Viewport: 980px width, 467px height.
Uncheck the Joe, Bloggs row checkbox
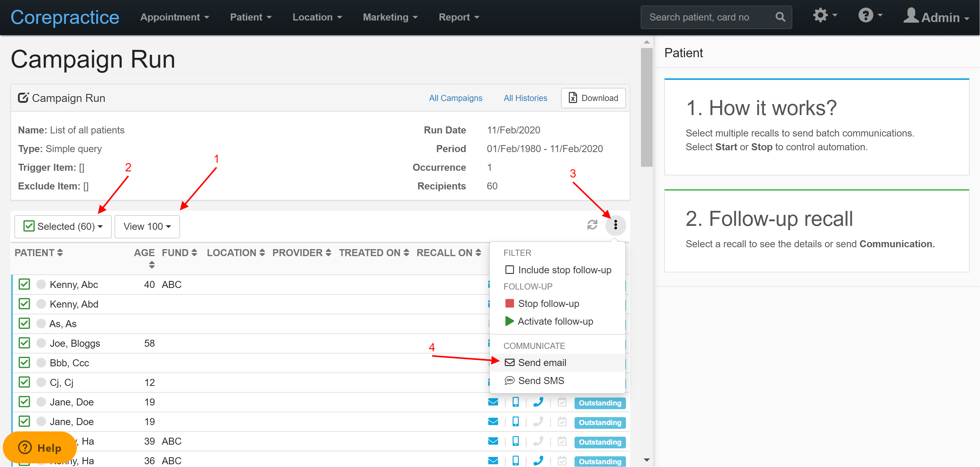point(24,343)
